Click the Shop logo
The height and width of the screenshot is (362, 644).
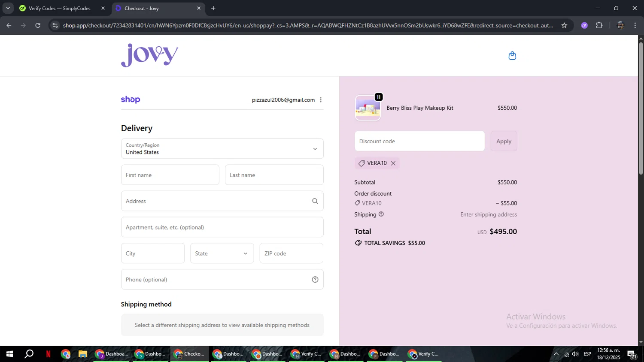(131, 100)
